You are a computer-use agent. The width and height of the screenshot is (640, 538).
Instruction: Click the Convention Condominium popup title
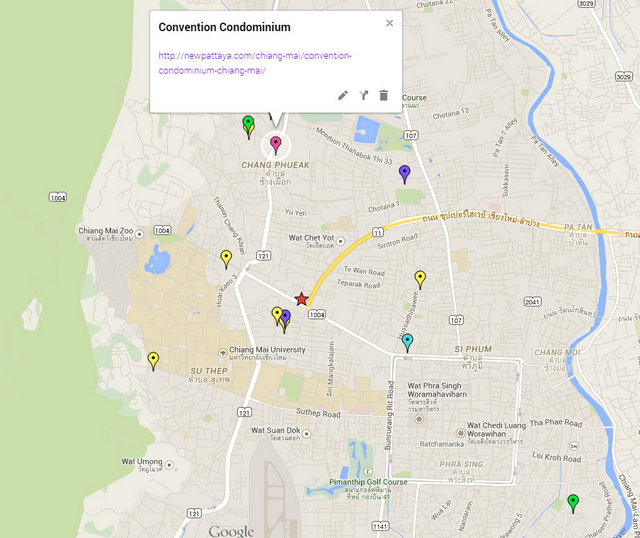pyautogui.click(x=224, y=27)
